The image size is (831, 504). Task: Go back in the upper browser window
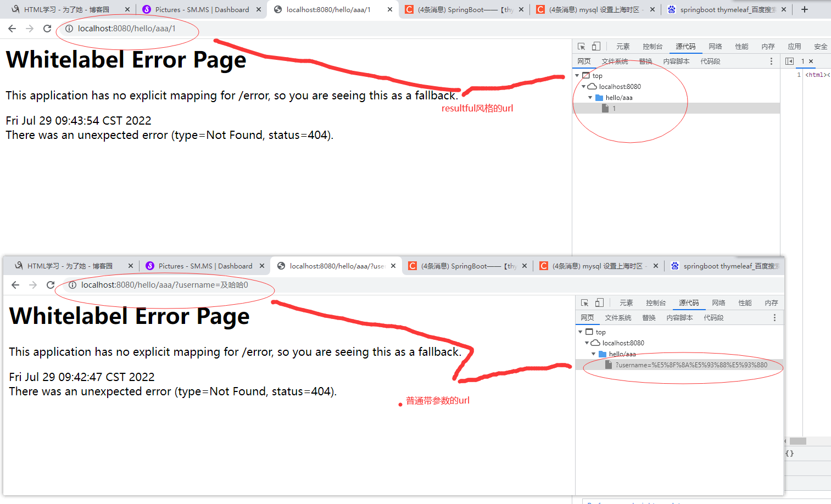coord(12,29)
